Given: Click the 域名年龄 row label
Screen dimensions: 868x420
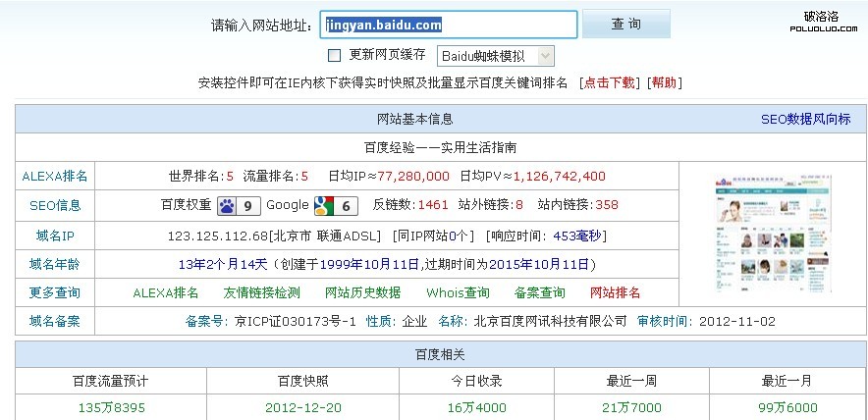Looking at the screenshot, I should (55, 265).
